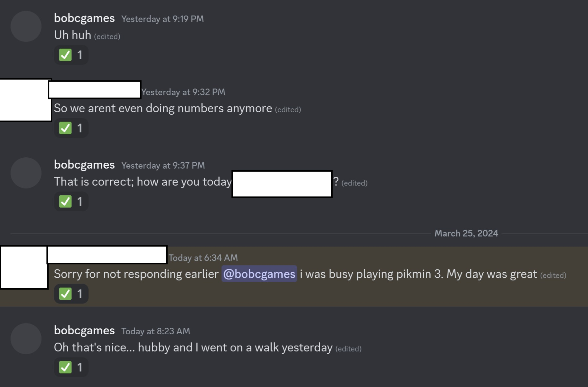Click bobcgames username at 9:19 PM message

point(84,18)
